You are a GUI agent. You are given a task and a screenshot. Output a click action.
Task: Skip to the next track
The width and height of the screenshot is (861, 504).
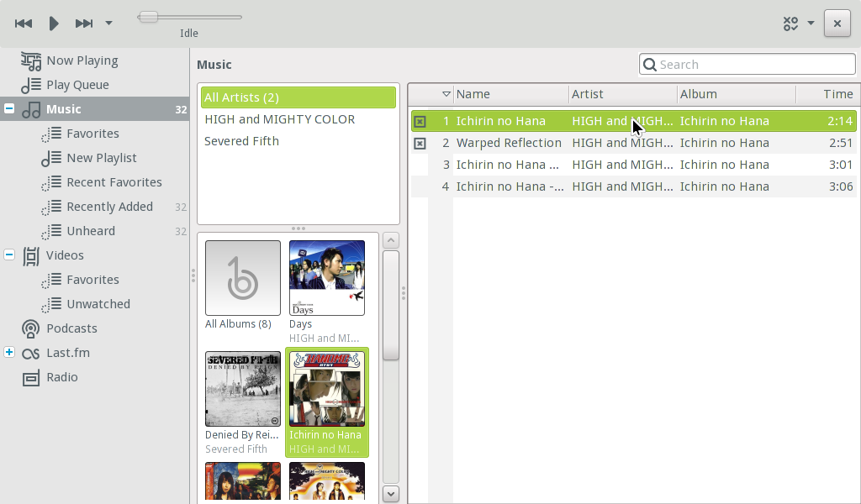pyautogui.click(x=84, y=23)
